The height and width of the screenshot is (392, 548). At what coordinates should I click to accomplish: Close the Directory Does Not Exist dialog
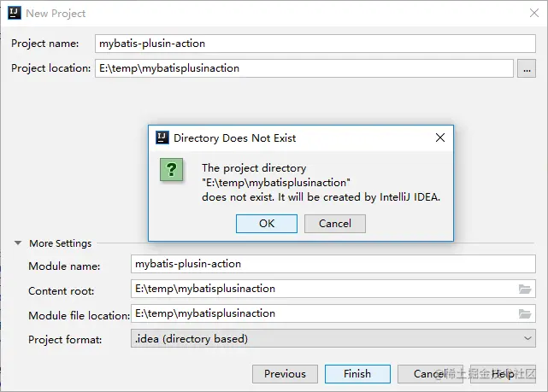point(440,137)
